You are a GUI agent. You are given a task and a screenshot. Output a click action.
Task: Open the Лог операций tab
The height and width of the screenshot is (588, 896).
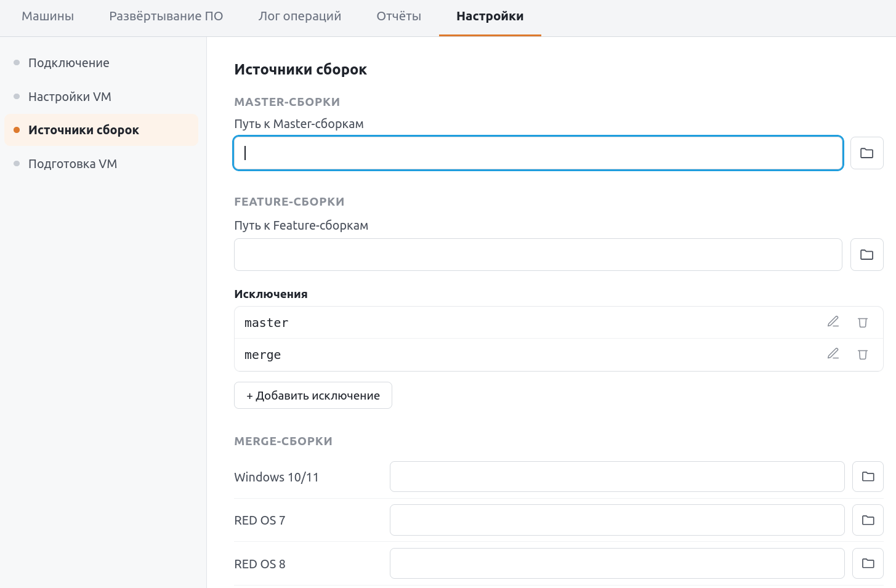coord(300,17)
